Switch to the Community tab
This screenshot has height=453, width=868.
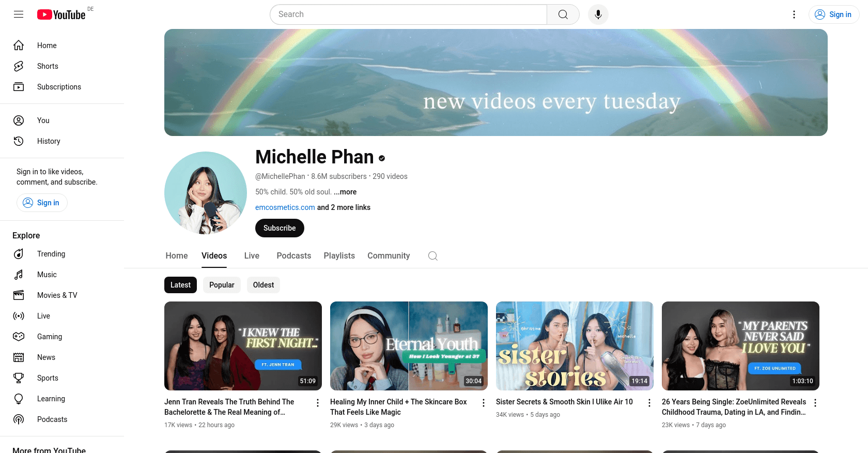point(389,256)
